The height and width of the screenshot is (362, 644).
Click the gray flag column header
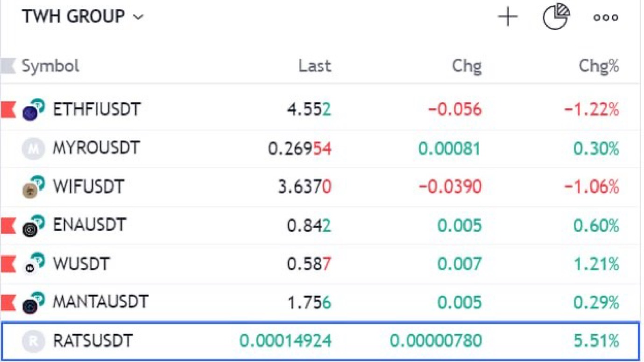tap(8, 66)
